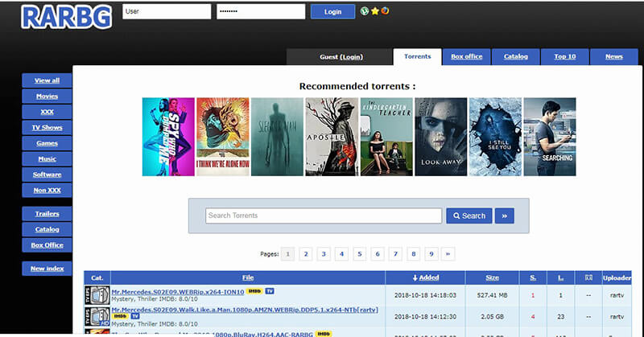644x337 pixels.
Task: Open Trailers from sidebar
Action: pos(47,214)
